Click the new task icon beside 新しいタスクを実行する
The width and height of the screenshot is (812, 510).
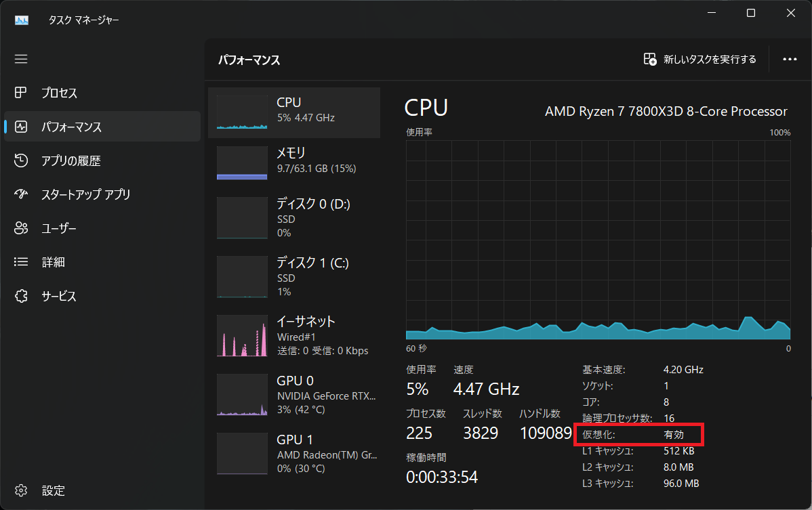(x=650, y=59)
